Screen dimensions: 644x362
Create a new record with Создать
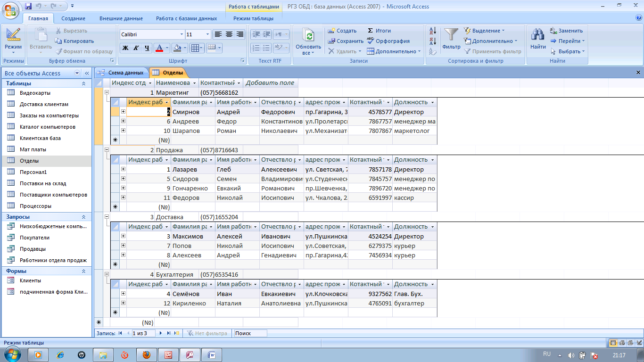coord(342,31)
